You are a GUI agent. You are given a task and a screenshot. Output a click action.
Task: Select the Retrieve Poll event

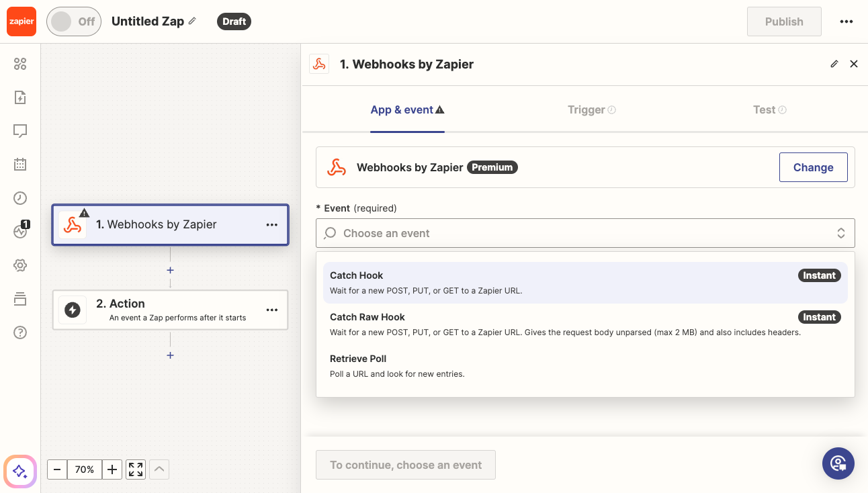coord(585,366)
